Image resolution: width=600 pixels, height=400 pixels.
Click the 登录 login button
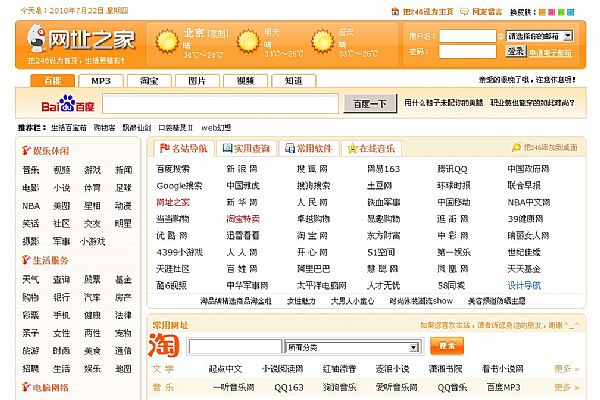pos(515,51)
